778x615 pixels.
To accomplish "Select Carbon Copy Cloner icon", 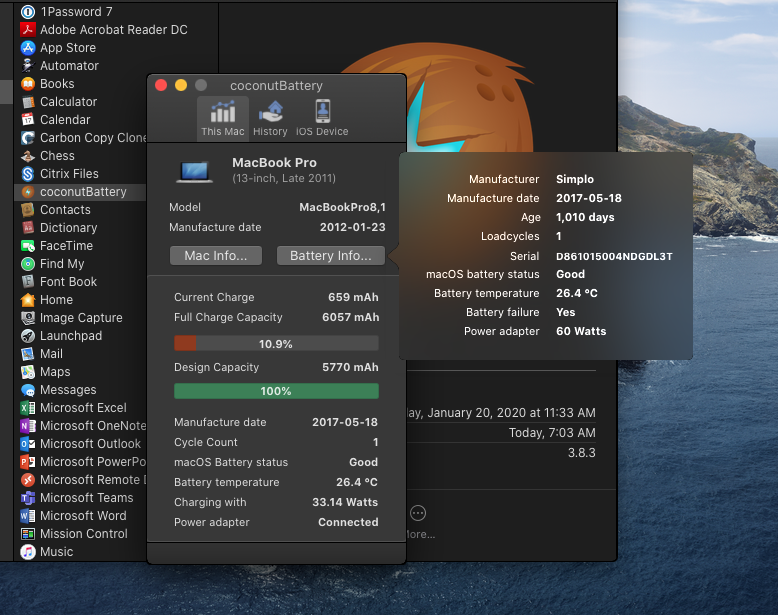I will (28, 137).
